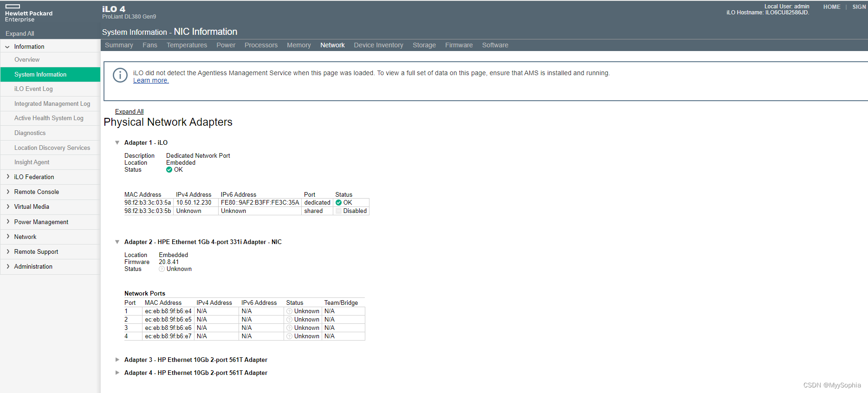Click the SIGN out link

point(859,7)
